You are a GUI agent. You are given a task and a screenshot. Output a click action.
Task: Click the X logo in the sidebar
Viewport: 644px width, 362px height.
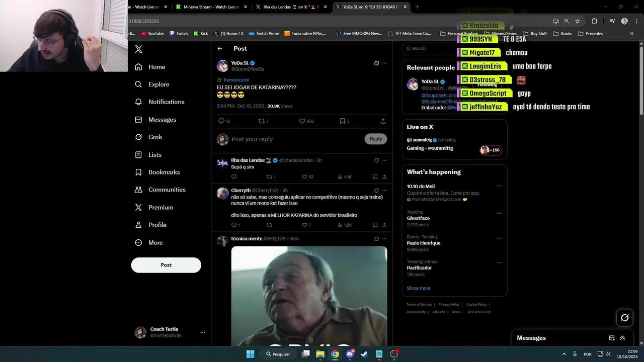(x=139, y=49)
